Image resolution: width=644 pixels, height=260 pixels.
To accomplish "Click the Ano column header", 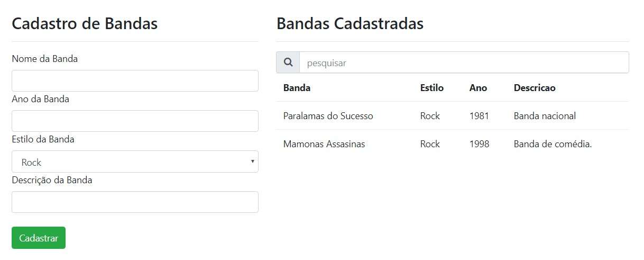I will tap(479, 88).
